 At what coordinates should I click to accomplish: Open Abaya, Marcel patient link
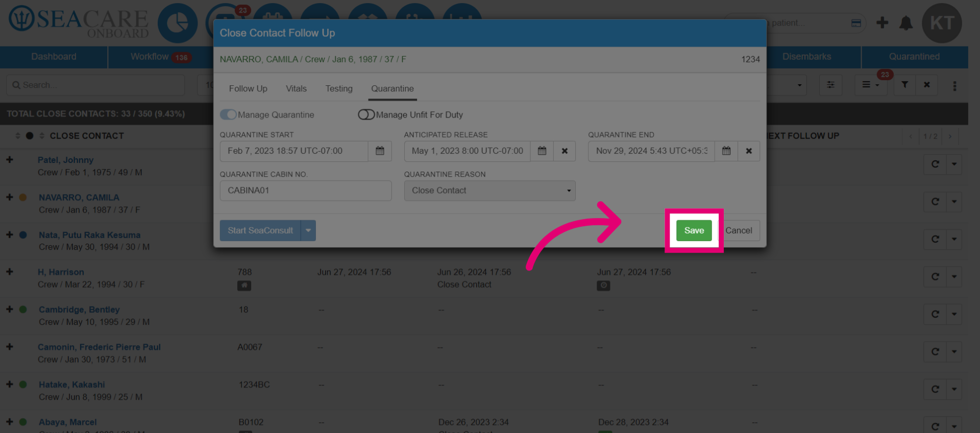68,422
